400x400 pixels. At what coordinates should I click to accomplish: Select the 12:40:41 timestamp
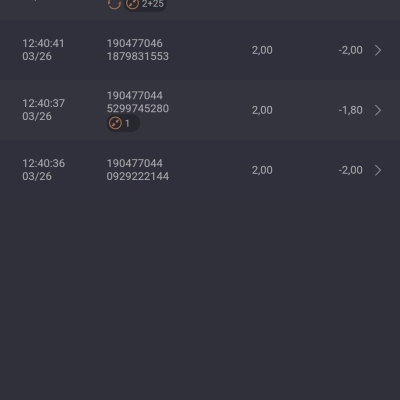coord(43,43)
